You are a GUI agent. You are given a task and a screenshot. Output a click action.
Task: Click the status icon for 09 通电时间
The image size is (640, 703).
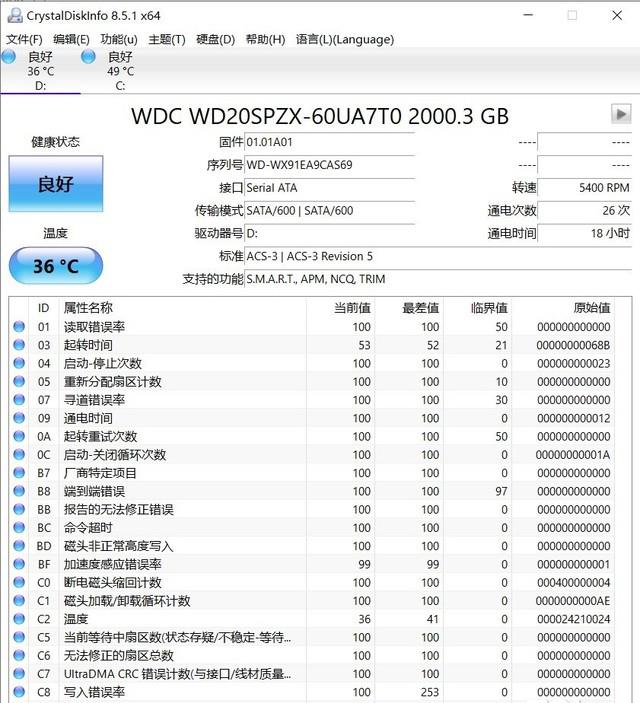[19, 418]
